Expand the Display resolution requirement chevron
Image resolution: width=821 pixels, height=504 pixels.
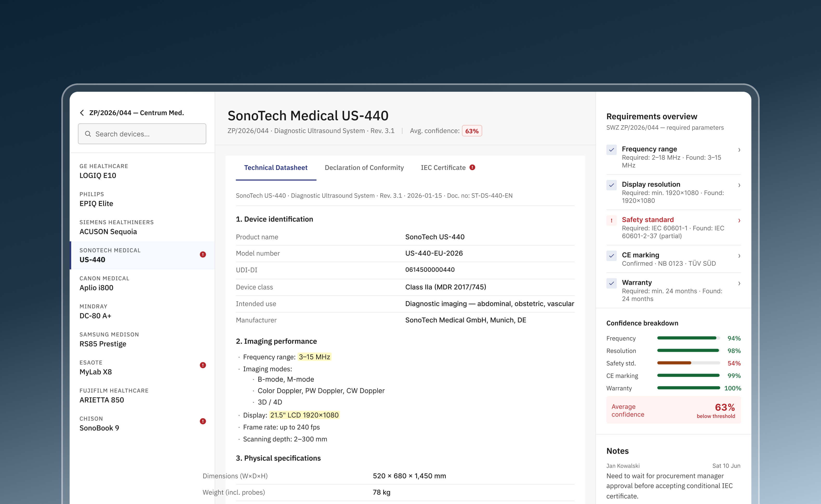click(x=739, y=185)
